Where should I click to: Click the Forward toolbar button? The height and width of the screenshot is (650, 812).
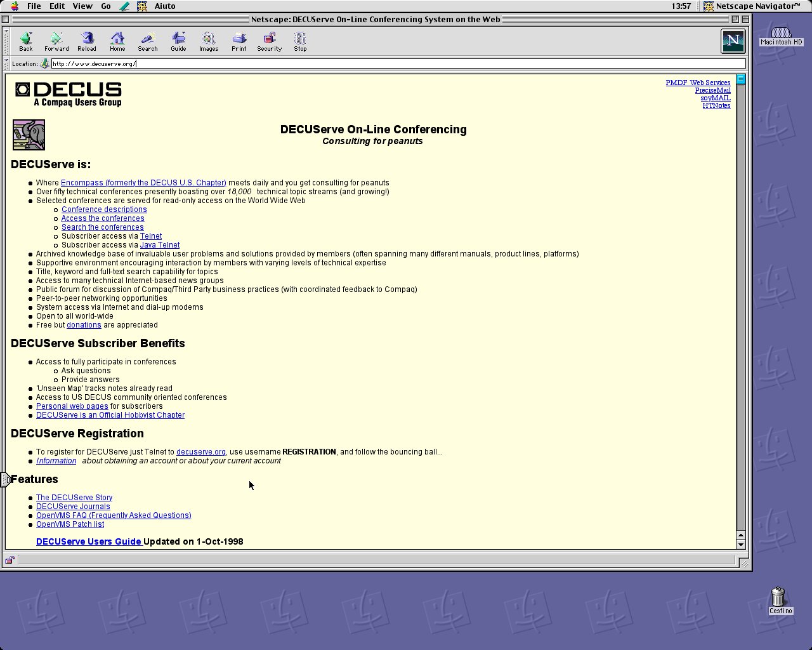click(x=56, y=42)
